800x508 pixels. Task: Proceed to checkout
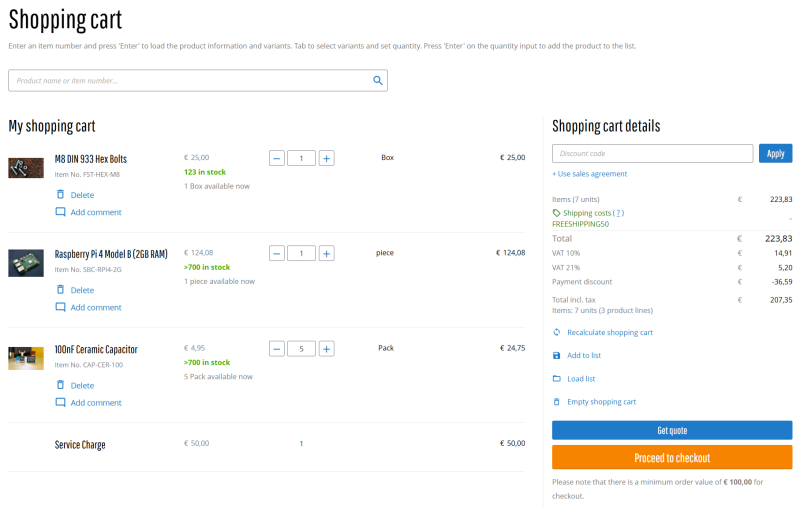671,458
